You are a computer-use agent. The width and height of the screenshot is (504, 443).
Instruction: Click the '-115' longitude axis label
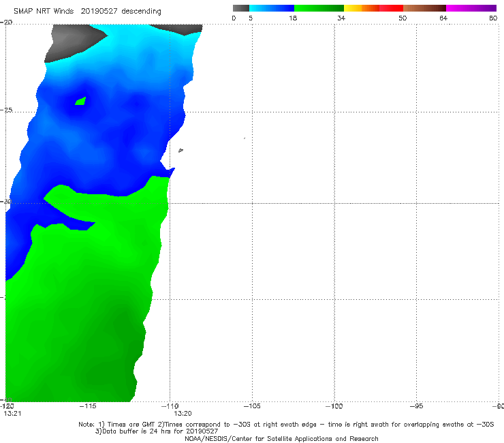coord(88,406)
